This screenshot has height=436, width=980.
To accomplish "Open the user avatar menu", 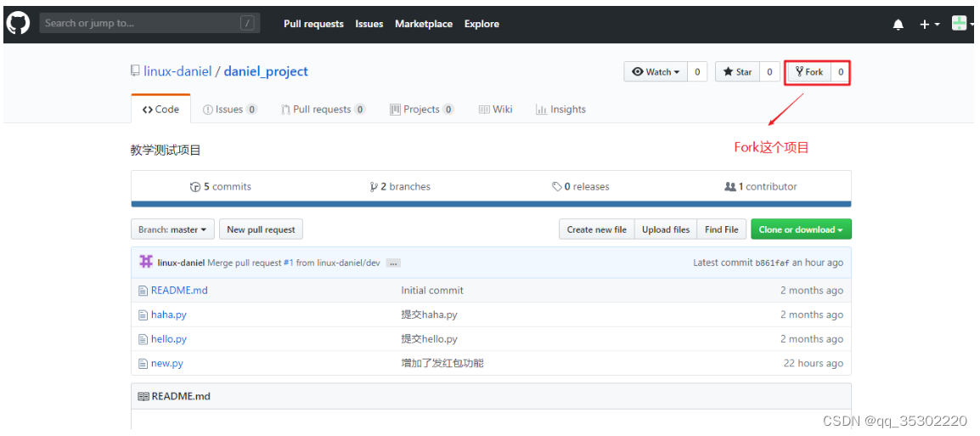I will pos(962,24).
